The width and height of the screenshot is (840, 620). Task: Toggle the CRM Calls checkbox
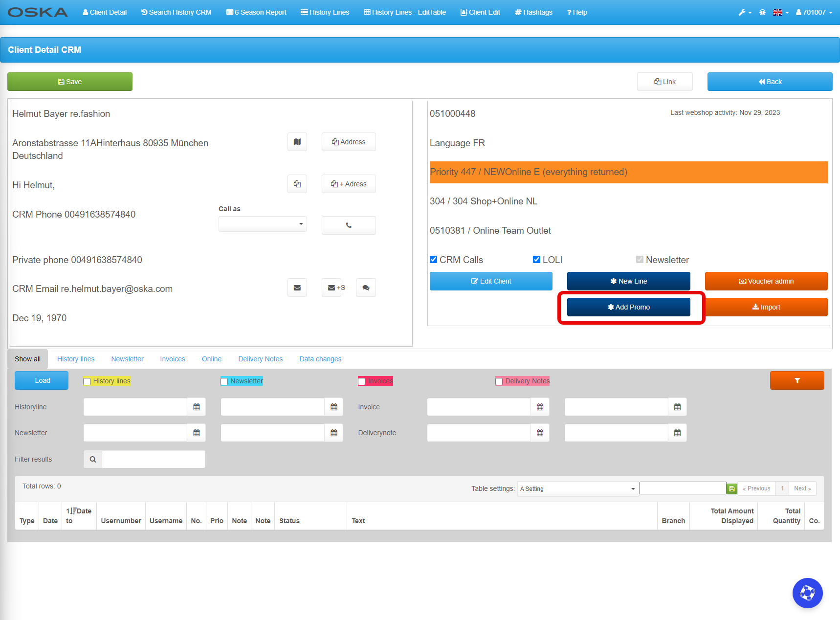pyautogui.click(x=434, y=260)
